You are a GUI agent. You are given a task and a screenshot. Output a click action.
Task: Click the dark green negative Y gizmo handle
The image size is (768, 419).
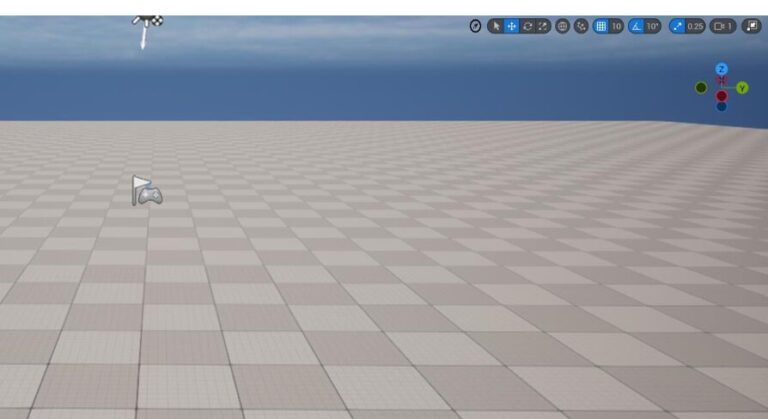pos(701,88)
